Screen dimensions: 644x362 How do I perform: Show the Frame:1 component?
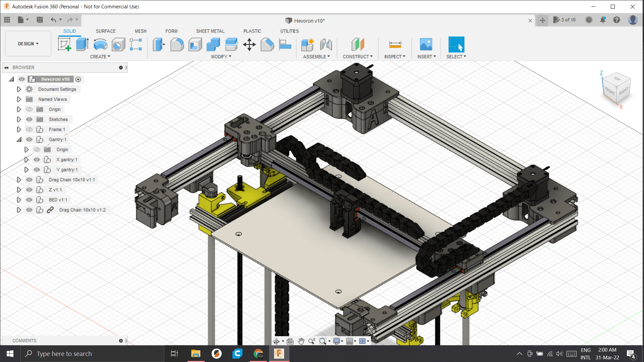(29, 129)
